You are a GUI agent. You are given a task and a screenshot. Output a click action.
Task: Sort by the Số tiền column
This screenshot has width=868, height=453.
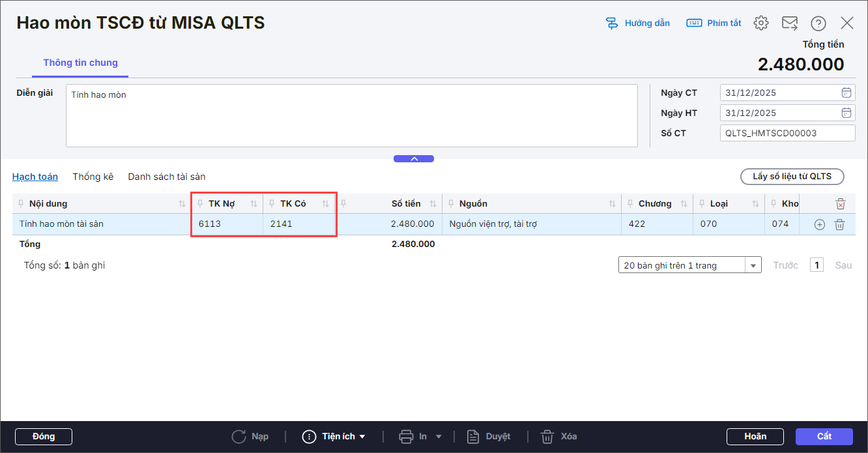point(433,204)
